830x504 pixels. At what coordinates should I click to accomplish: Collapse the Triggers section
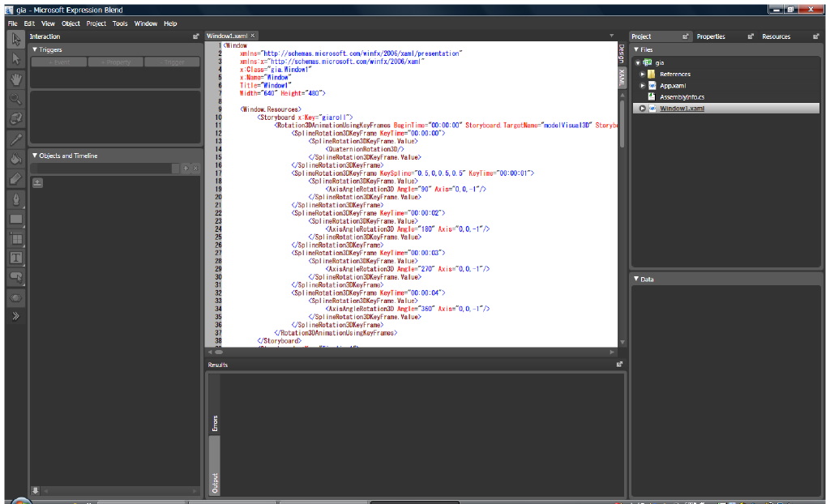tap(35, 49)
